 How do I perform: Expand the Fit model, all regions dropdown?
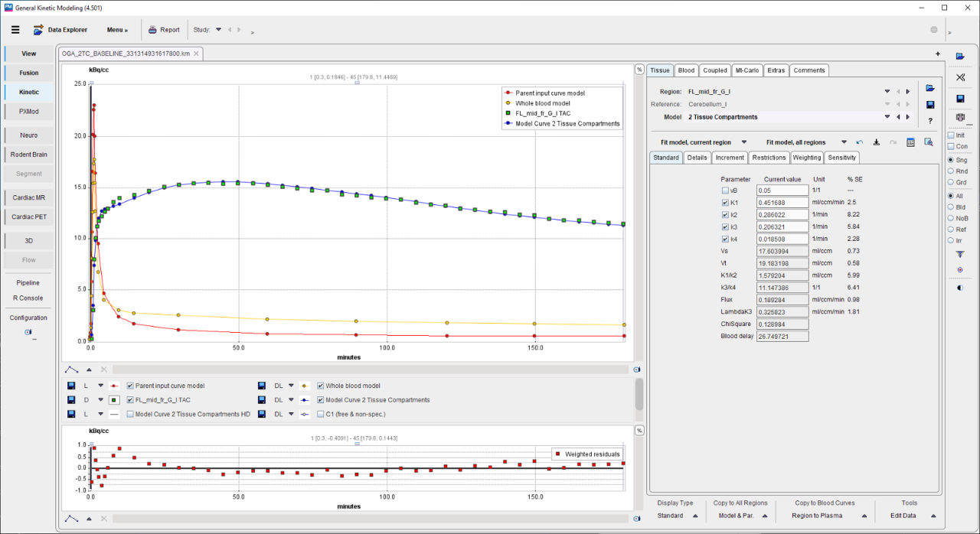(x=843, y=142)
